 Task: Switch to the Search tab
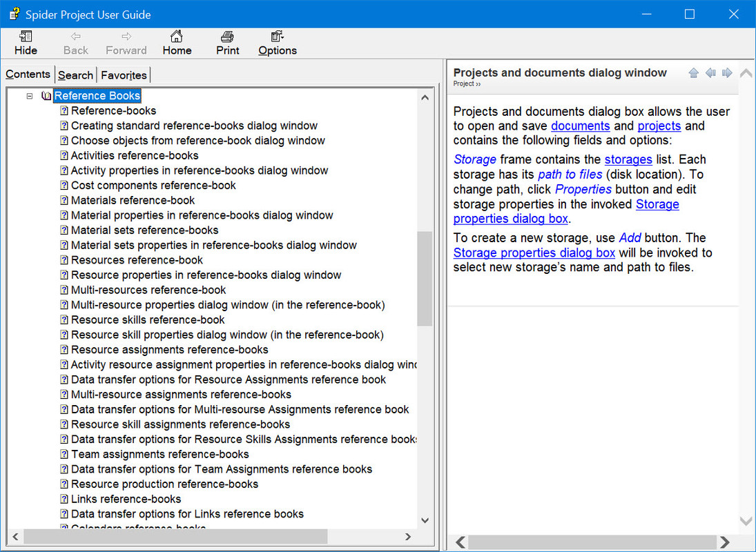click(76, 75)
